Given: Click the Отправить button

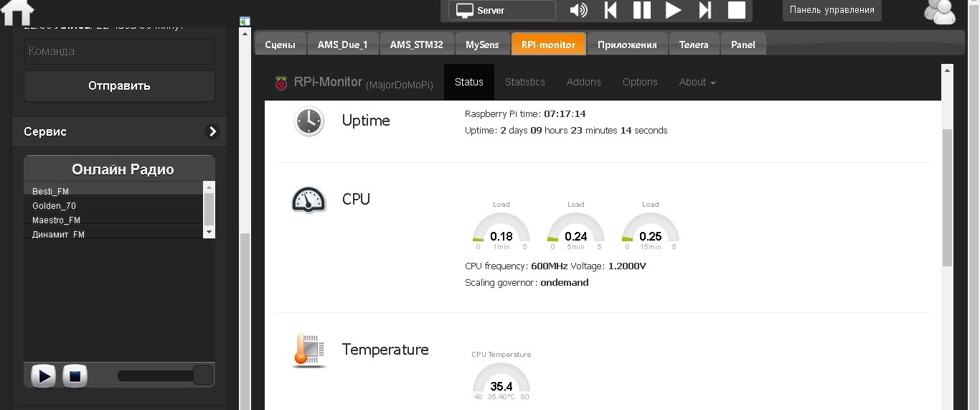Looking at the screenshot, I should click(x=119, y=86).
